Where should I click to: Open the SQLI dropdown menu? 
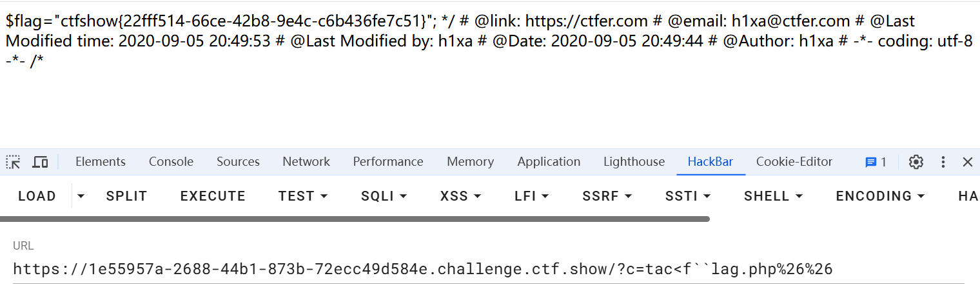click(384, 196)
